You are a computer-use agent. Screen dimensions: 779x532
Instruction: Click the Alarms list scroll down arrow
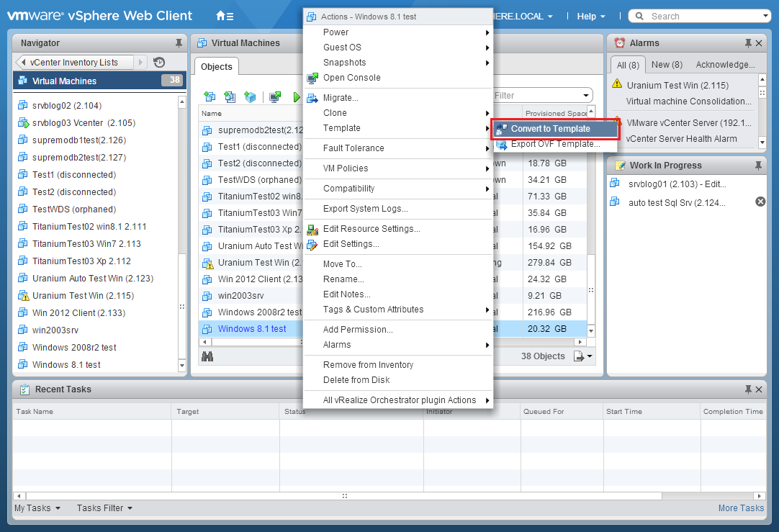click(762, 143)
